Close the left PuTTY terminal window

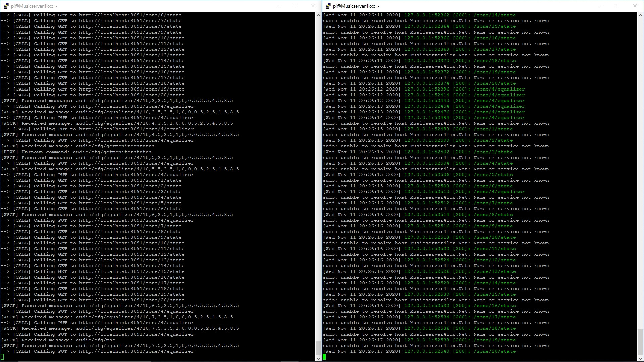pyautogui.click(x=313, y=6)
